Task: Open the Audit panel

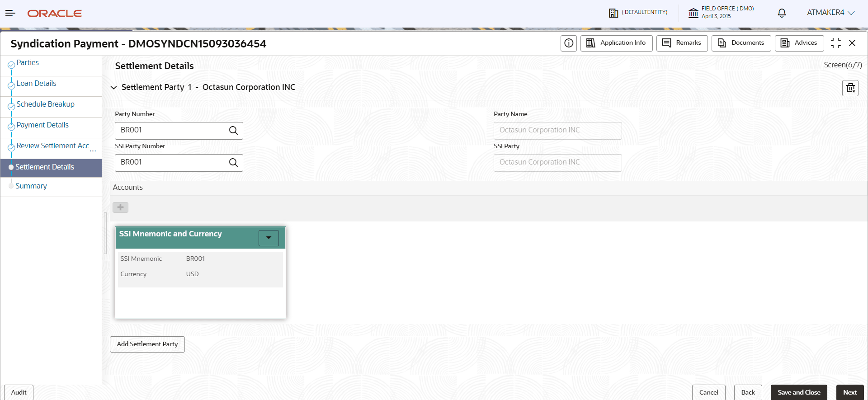Action: tap(19, 392)
